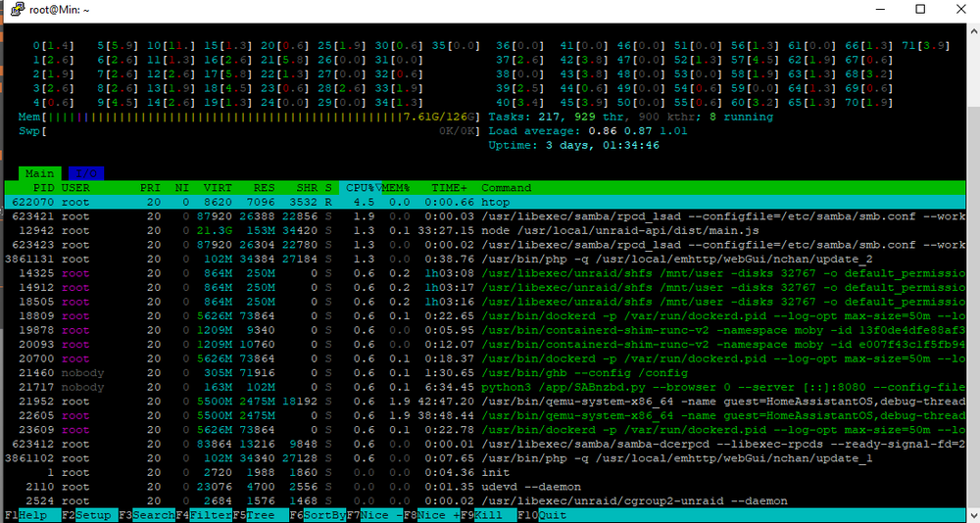The width and height of the screenshot is (980, 523).
Task: Select the init process row
Action: [485, 472]
